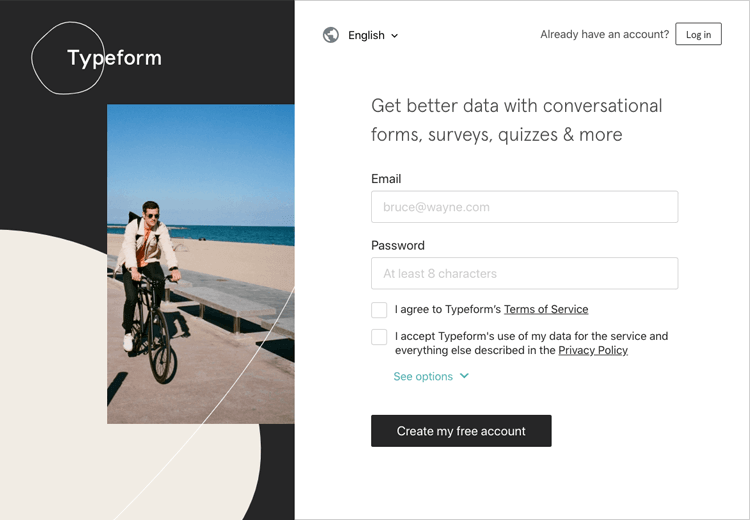Open the Privacy Policy link
The image size is (750, 520).
tap(593, 350)
